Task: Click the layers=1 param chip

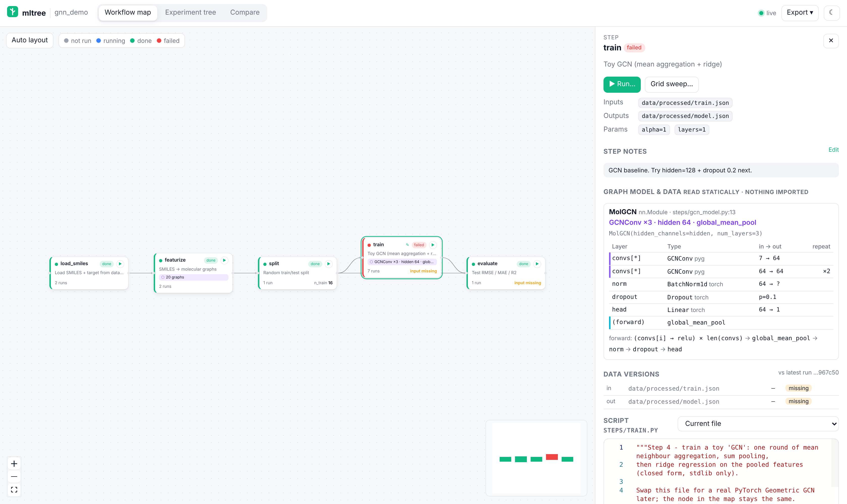Action: click(x=692, y=130)
